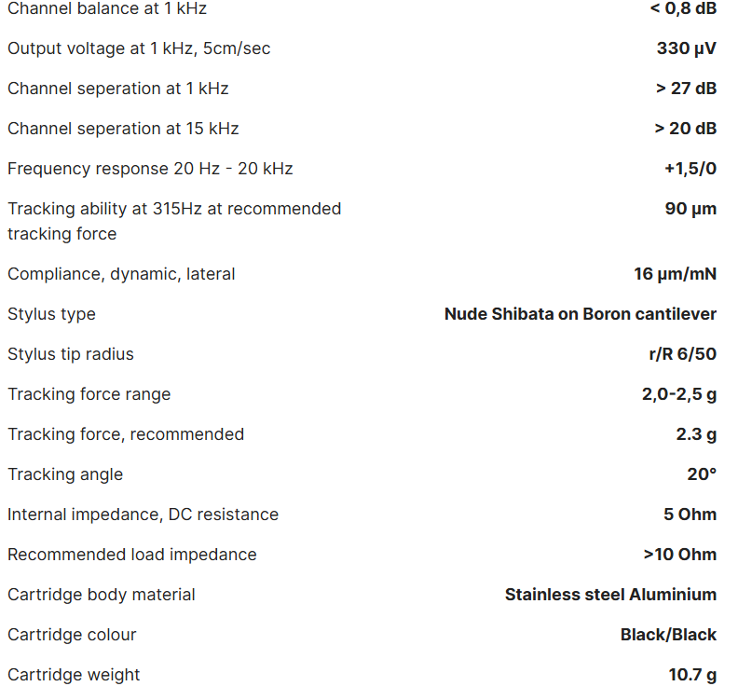Click the Recommended load impedance label
This screenshot has height=700, width=738.
point(131,554)
